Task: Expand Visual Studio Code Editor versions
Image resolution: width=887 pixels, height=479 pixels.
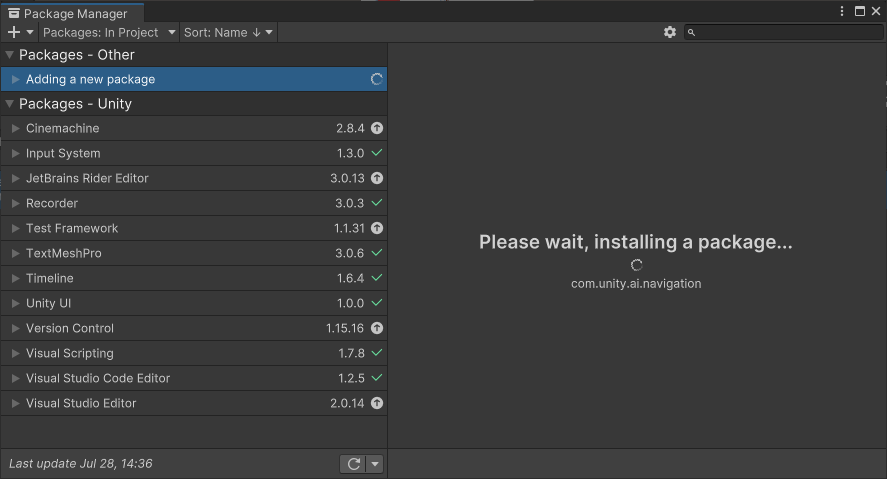Action: (x=16, y=378)
